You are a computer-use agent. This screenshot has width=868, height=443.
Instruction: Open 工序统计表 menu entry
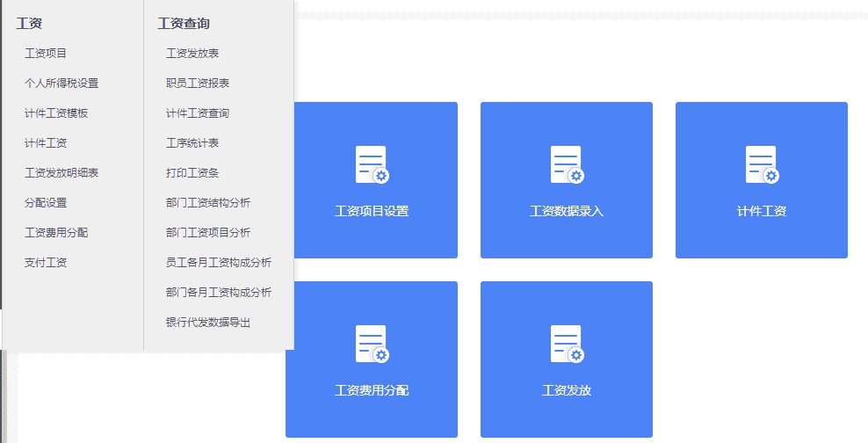point(192,143)
